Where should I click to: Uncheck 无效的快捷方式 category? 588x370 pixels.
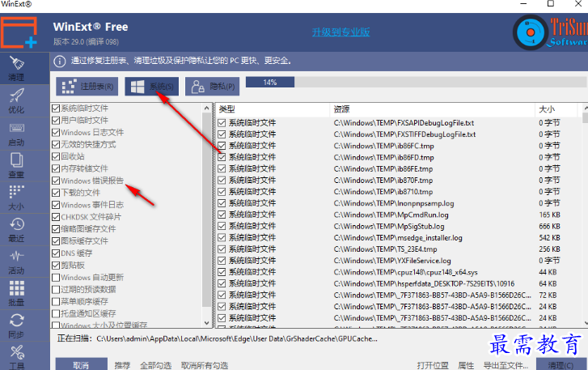pos(56,144)
